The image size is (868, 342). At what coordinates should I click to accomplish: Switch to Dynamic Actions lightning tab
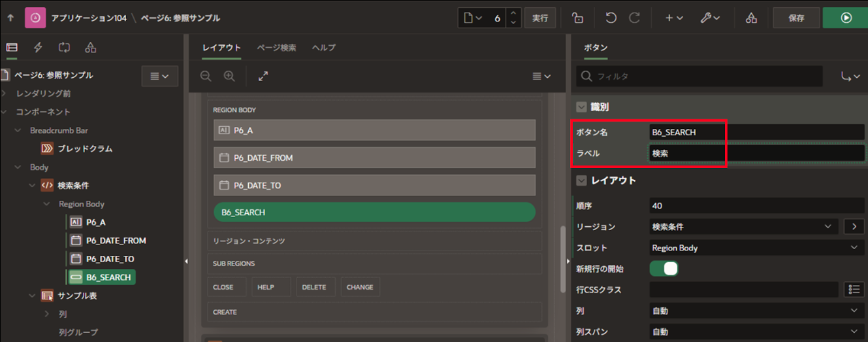(x=38, y=48)
